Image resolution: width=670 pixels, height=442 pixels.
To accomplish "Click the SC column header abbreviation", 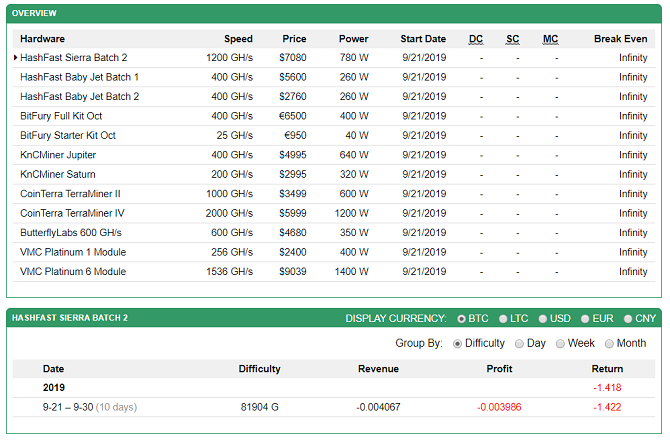I will 512,39.
